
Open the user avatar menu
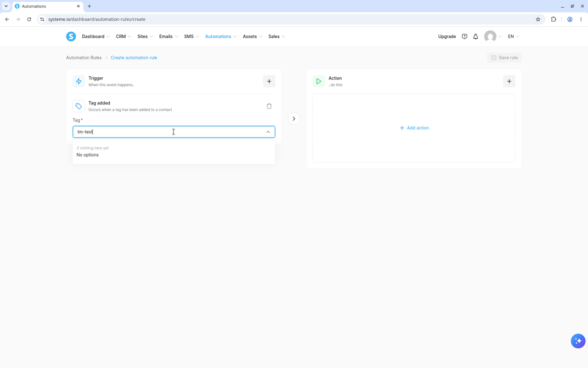click(493, 36)
